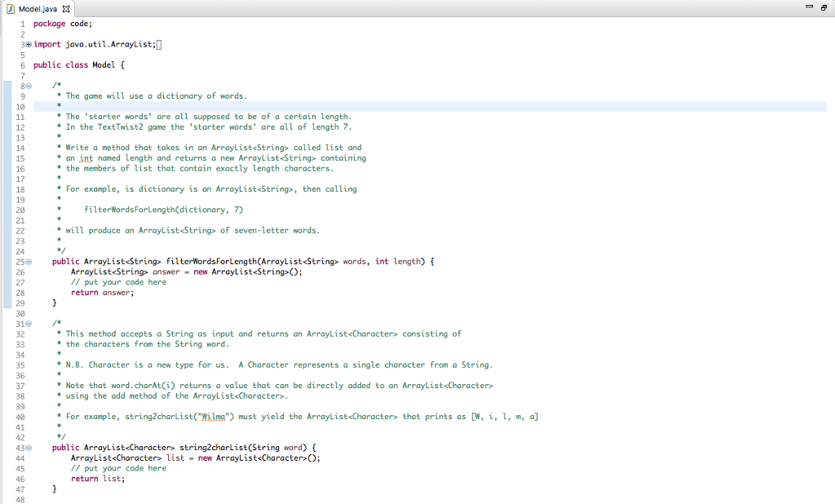835x504 pixels.
Task: Minimize the editor area
Action: point(808,6)
